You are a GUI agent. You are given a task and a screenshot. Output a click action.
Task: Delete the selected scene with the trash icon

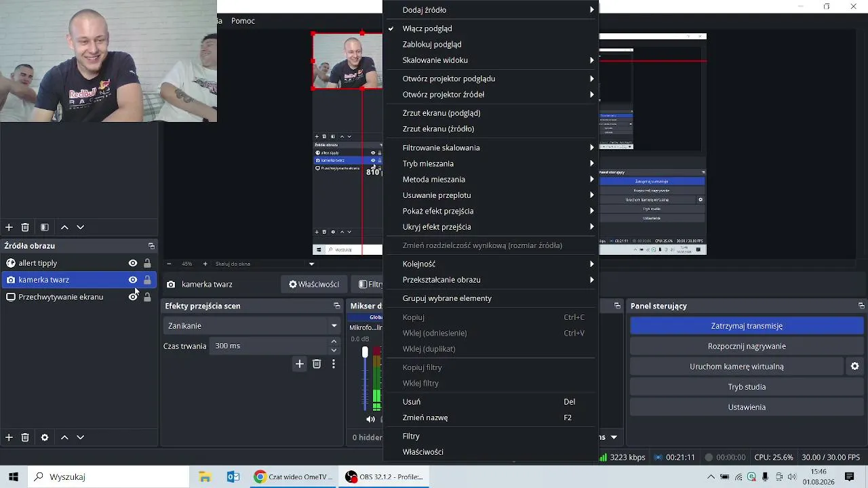[x=25, y=228]
